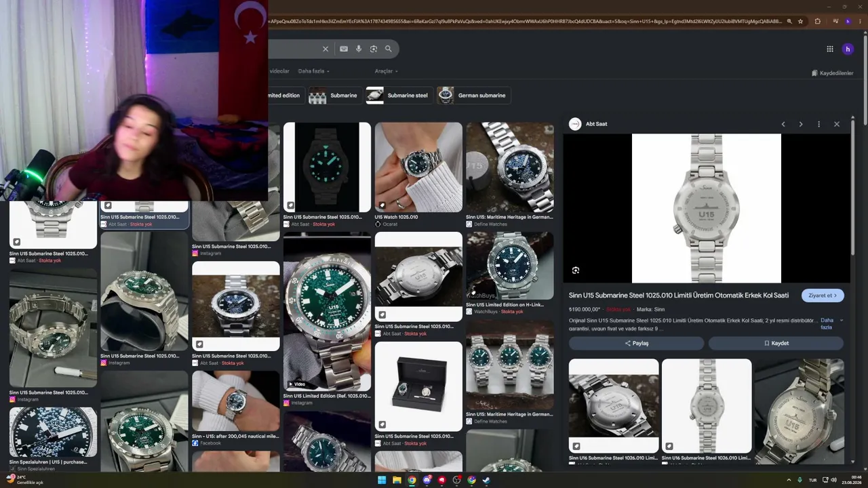The width and height of the screenshot is (868, 488).
Task: Click the 'Ziyaret et' visit button
Action: 823,296
